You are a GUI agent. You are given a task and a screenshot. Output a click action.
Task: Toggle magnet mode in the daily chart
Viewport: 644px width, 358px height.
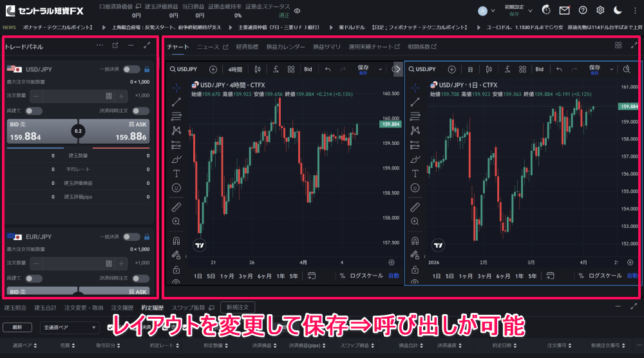click(x=415, y=241)
